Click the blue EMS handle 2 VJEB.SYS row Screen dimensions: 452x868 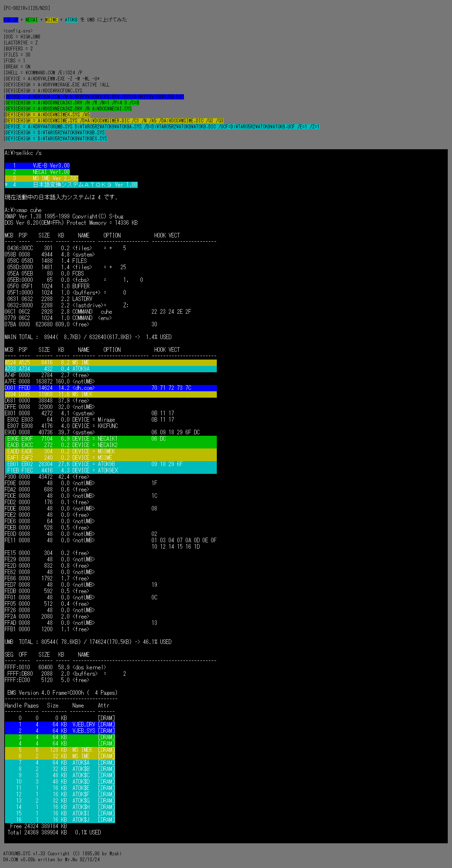60,731
